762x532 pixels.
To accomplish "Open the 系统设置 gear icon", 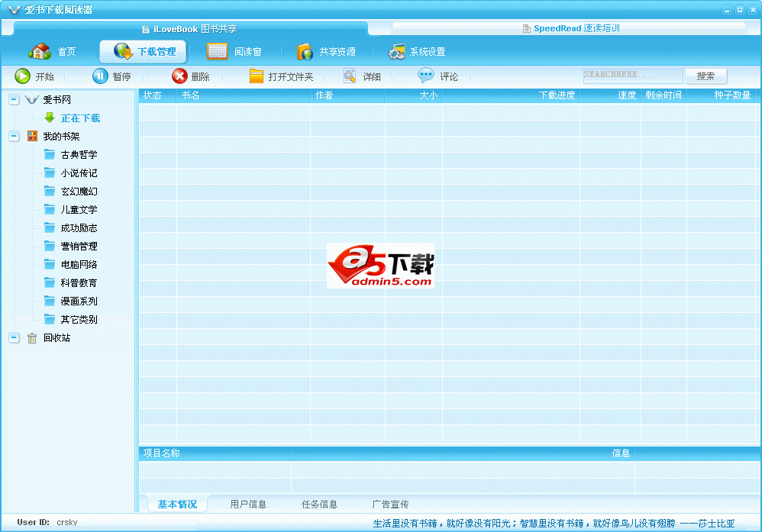I will (x=396, y=51).
